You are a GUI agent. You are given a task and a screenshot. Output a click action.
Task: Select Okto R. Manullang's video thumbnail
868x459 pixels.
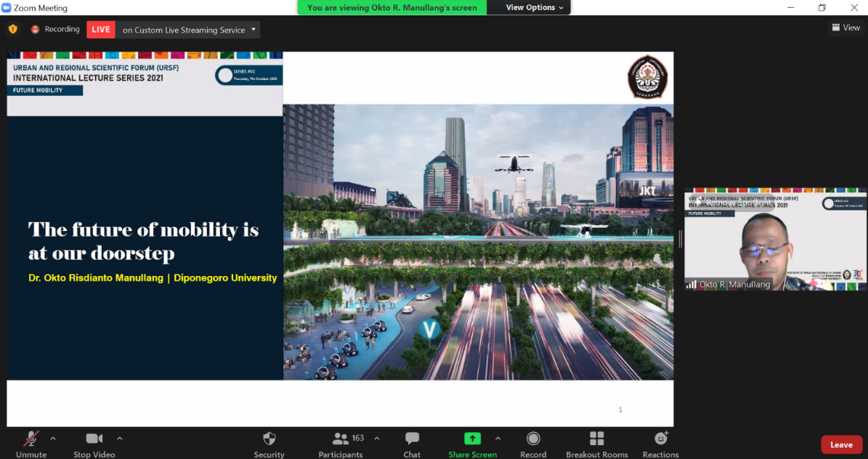pos(775,239)
